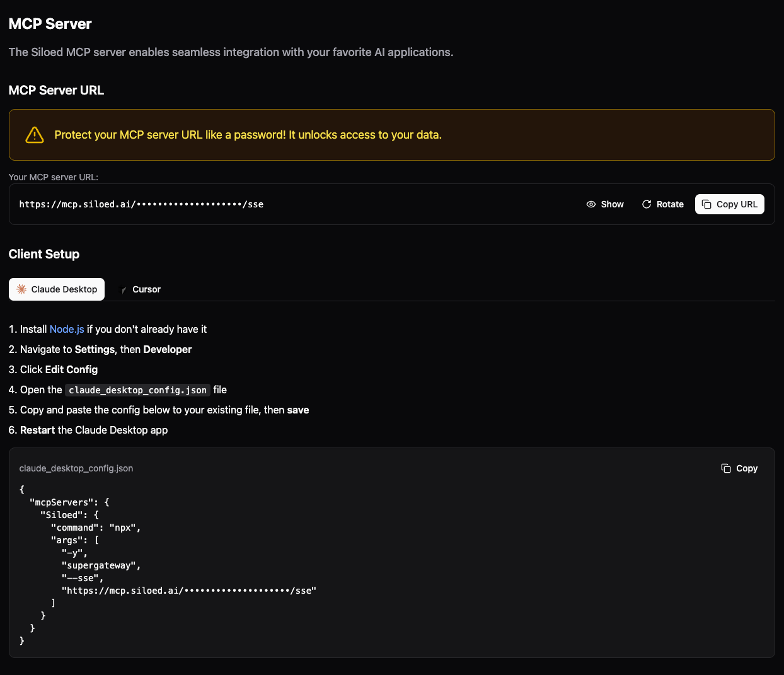Viewport: 784px width, 675px height.
Task: Click the masked MCP server URL field
Action: tap(141, 204)
